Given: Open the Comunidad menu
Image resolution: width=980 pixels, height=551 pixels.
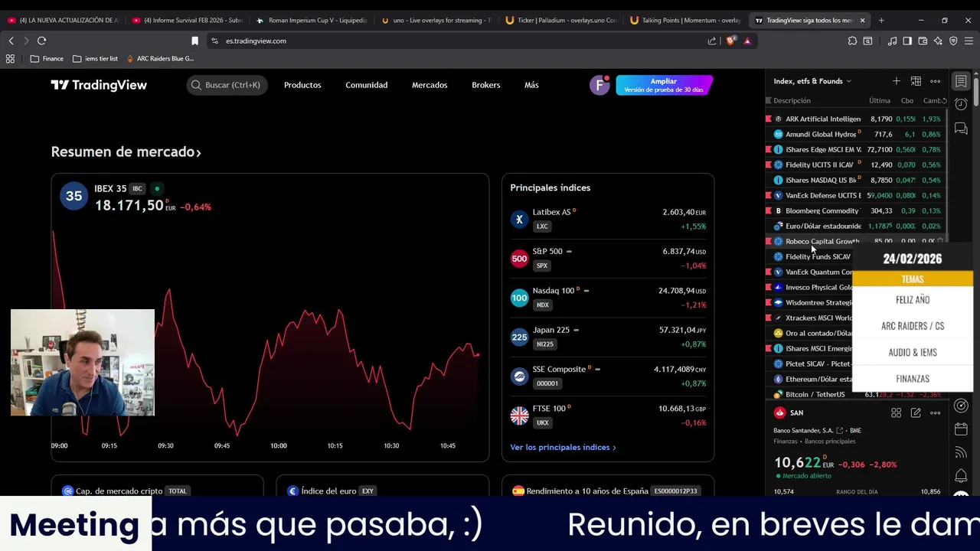Looking at the screenshot, I should pyautogui.click(x=366, y=85).
